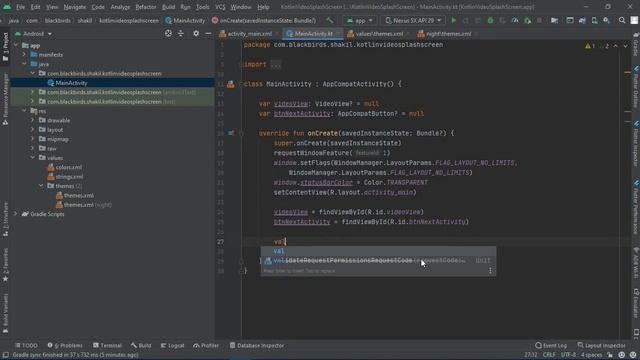Choose 'val' completion suggestion
The image size is (640, 360).
pos(378,251)
